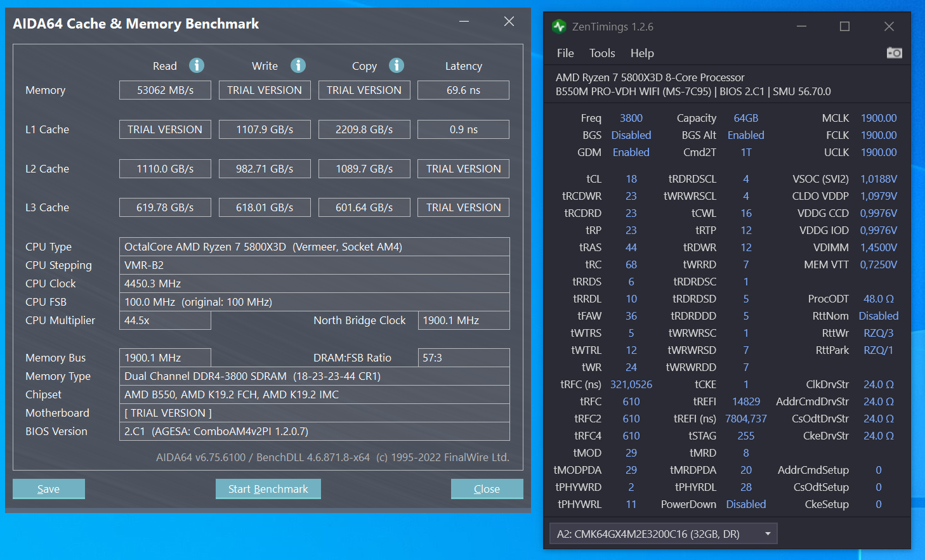The height and width of the screenshot is (560, 925).
Task: Minimize the AIDA64 benchmark window
Action: pyautogui.click(x=464, y=22)
